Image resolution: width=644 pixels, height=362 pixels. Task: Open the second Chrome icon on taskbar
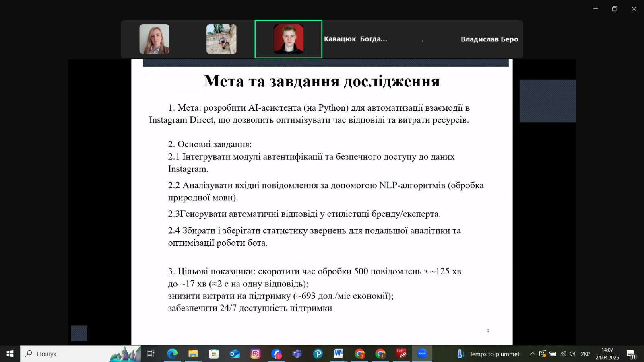point(380,354)
